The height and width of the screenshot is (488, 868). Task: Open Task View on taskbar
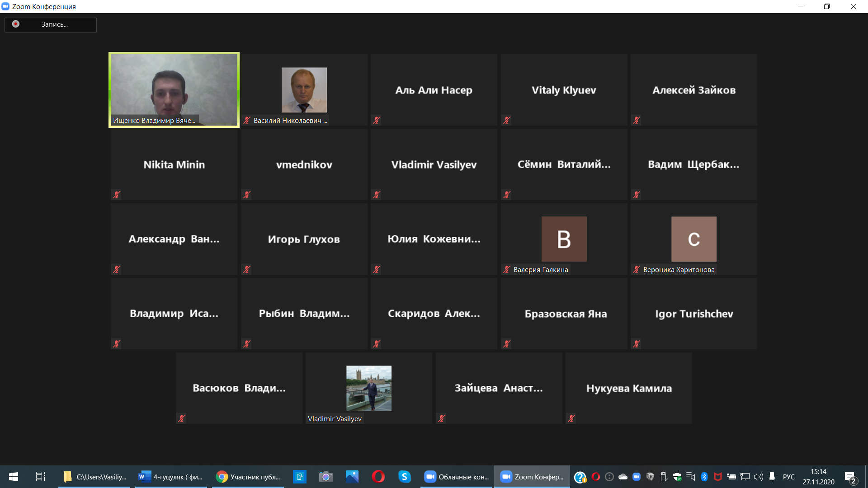click(x=40, y=477)
